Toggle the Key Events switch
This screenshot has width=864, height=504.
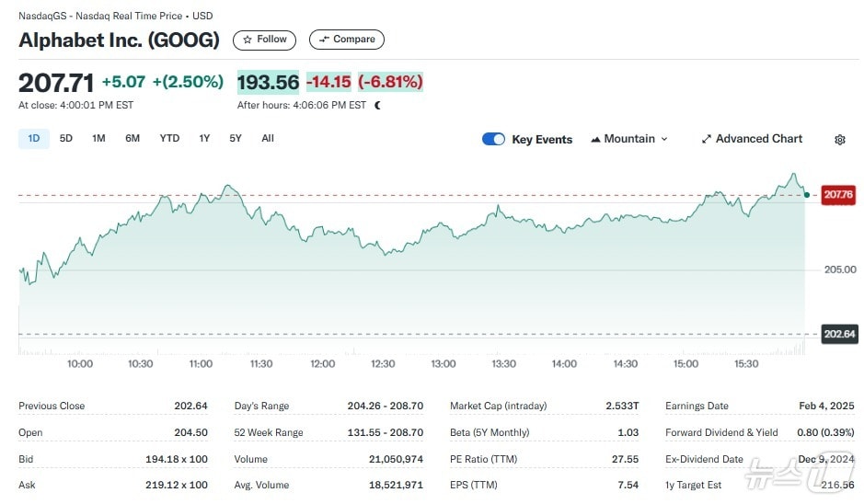(x=493, y=140)
